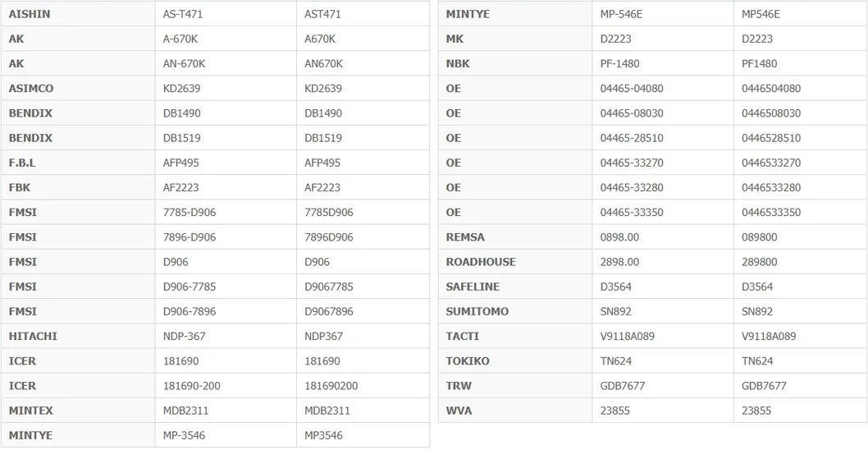Click NBK number PF-1480
This screenshot has width=868, height=450.
[619, 64]
